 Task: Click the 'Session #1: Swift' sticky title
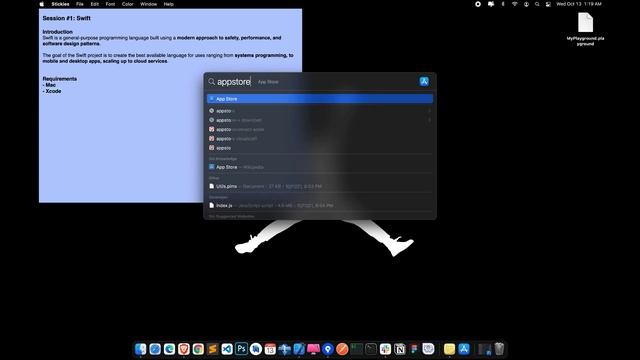point(67,18)
